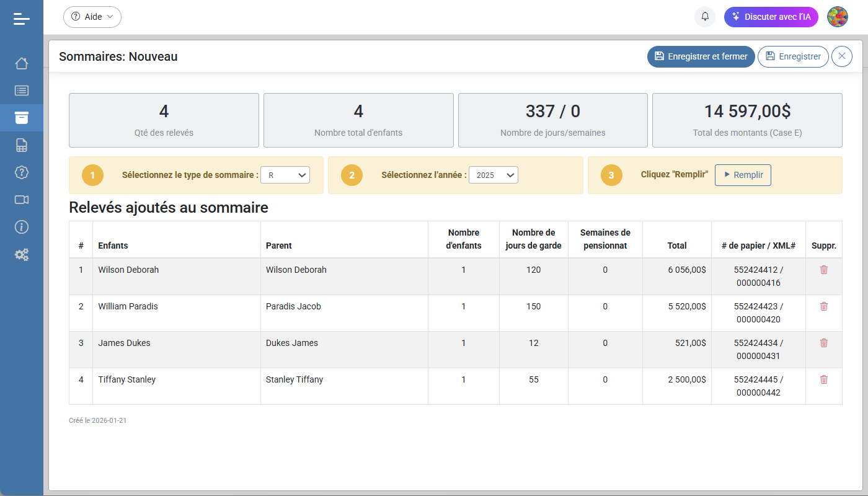This screenshot has height=496, width=868.
Task: Click Enregistrer et fermer
Action: point(701,56)
